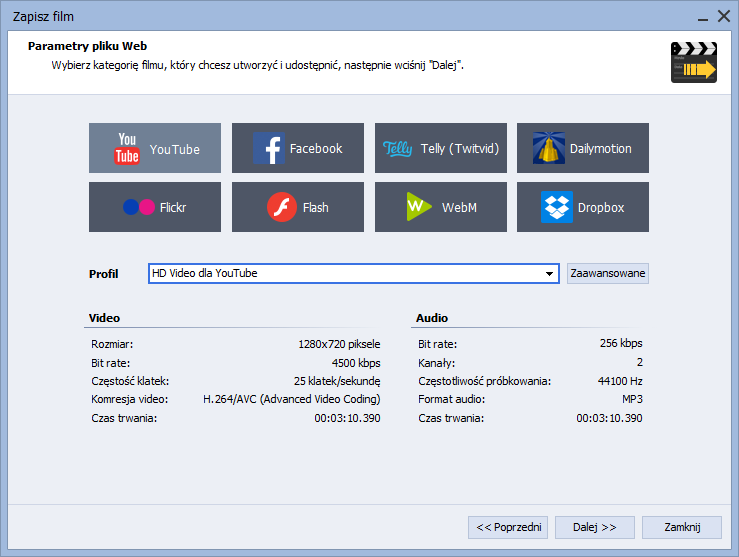Click the Zamknij button
Viewport: 739px width, 557px height.
coord(682,527)
